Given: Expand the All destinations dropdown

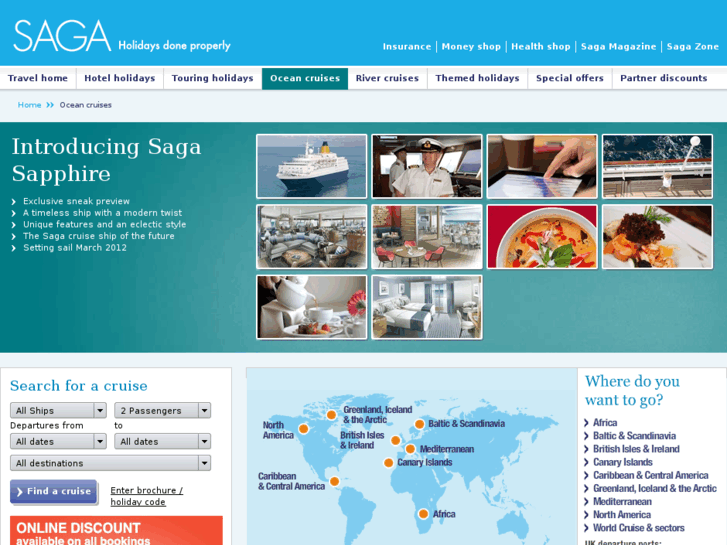Looking at the screenshot, I should [110, 463].
